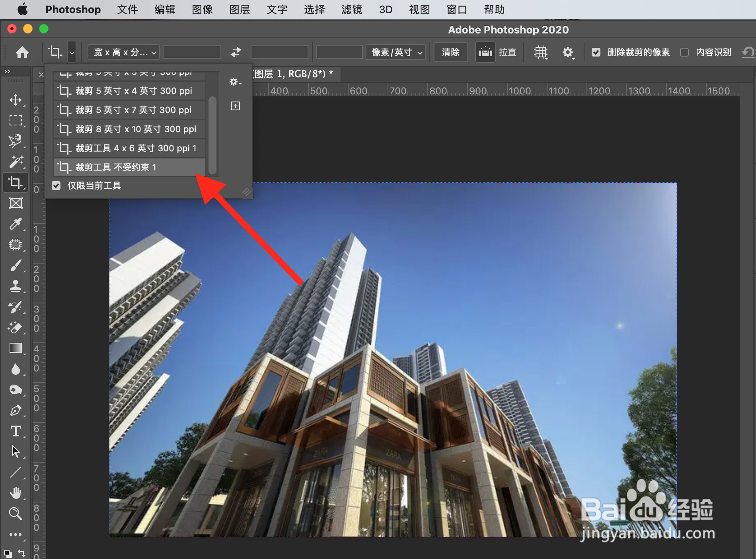Open the 帮助 menu
Screen dimensions: 756x559
[494, 10]
